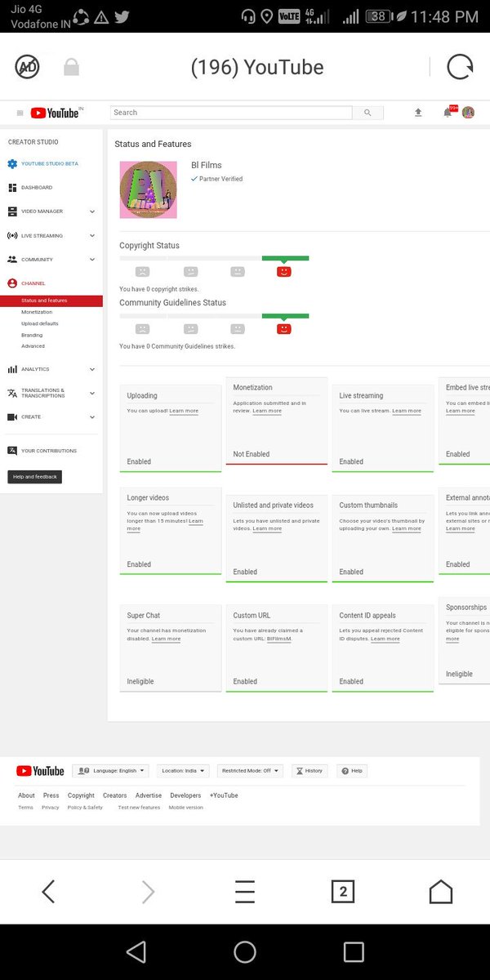Open the Restricted Mode: Off dropdown
490x980 pixels.
pyautogui.click(x=251, y=771)
